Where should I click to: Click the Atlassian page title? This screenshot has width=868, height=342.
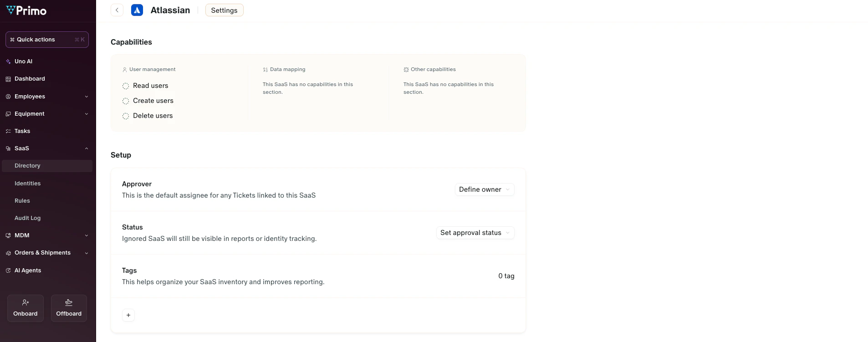coord(170,10)
